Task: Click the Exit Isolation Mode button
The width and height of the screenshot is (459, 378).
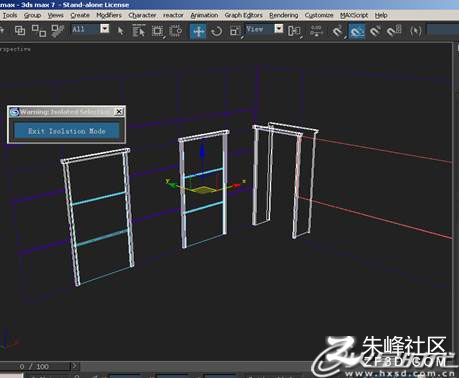Action: (x=67, y=131)
